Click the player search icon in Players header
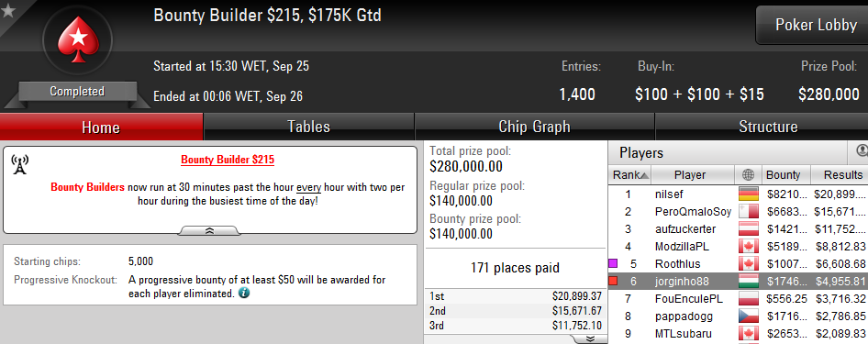 (x=862, y=150)
